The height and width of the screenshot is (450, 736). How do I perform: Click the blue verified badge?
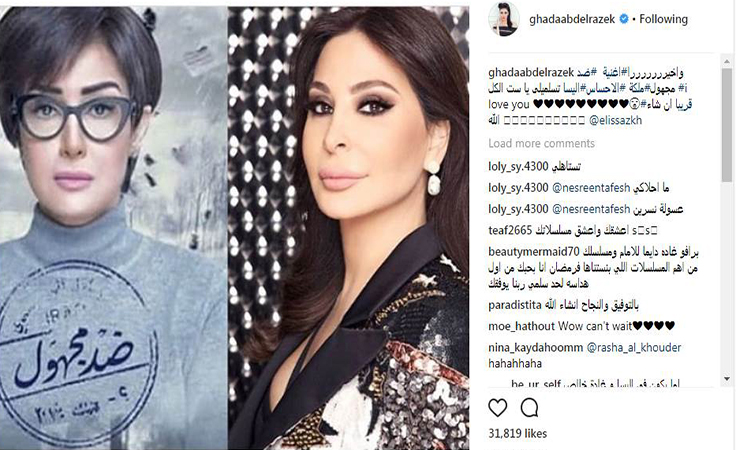click(x=624, y=19)
